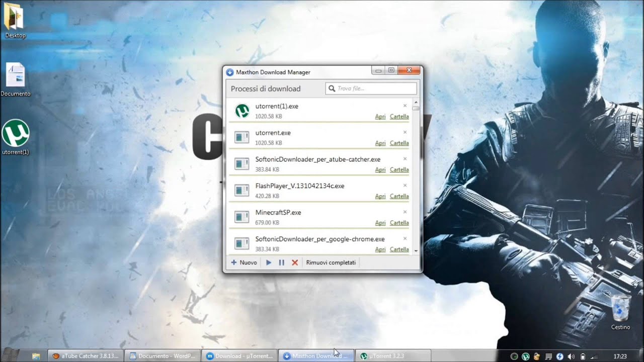Click the 420.28 KB size text
644x362 pixels.
click(267, 196)
